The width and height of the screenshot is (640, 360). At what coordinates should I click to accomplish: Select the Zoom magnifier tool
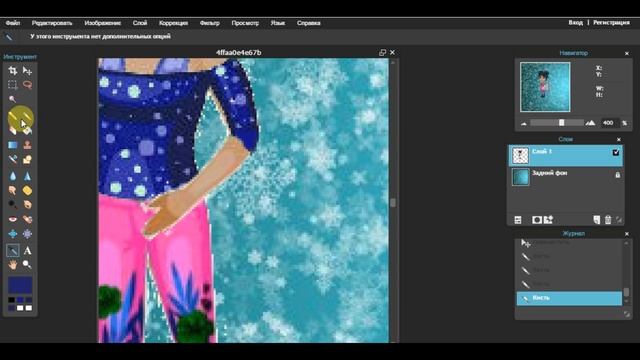pos(27,265)
